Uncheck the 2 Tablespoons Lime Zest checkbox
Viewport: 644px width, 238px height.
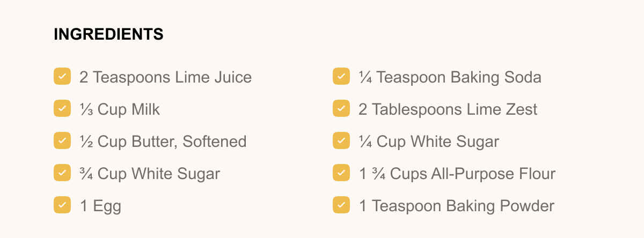(x=341, y=108)
